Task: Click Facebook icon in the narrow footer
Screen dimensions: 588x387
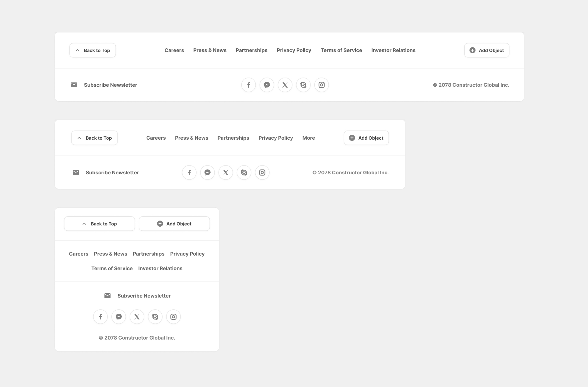Action: click(x=100, y=317)
